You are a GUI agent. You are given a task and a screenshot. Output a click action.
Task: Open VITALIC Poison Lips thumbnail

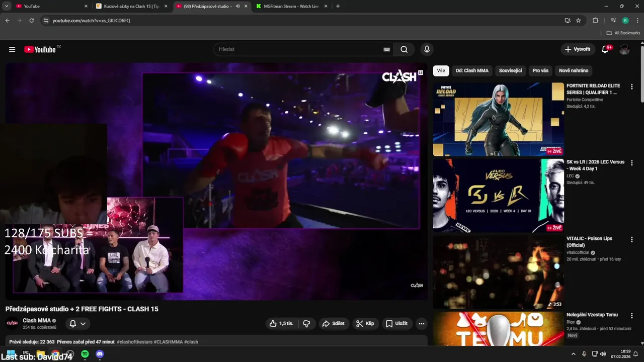(499, 272)
